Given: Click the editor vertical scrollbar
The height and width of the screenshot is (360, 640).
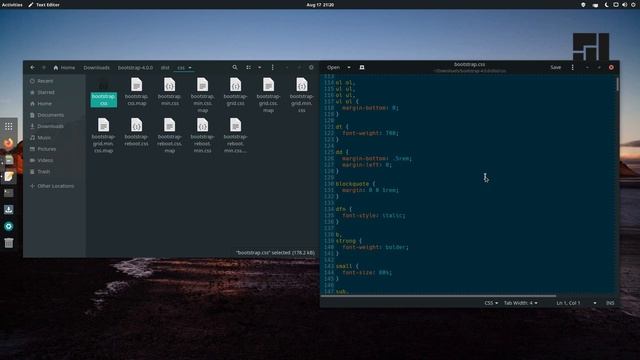Looking at the screenshot, I should (618, 84).
